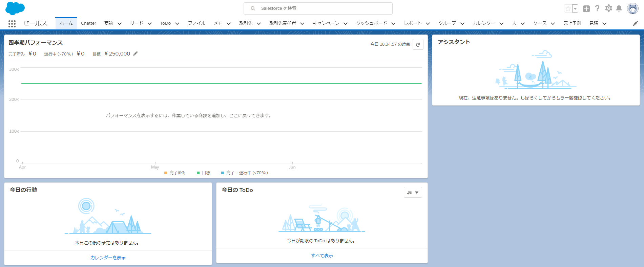Screen dimensions: 644x267
Task: Click the すべて表示 link
Action: (x=322, y=255)
